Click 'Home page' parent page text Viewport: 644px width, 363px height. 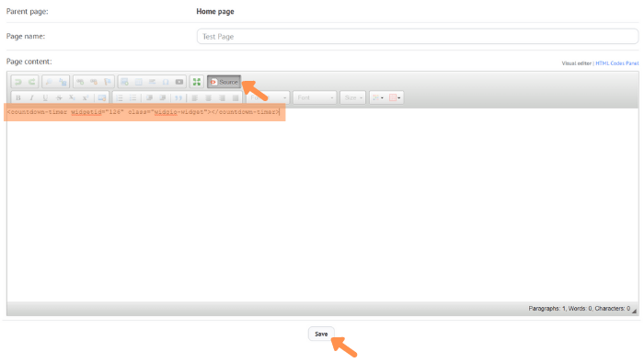215,11
